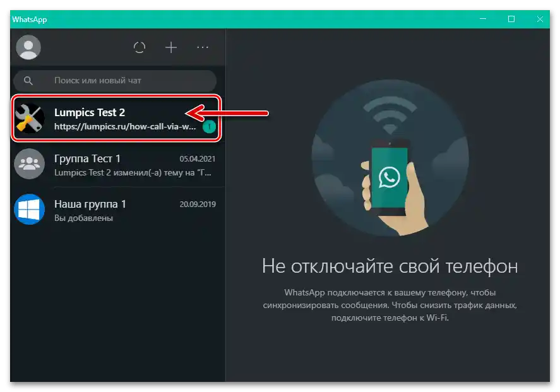Click the profile avatar icon
The image size is (560, 392).
28,47
